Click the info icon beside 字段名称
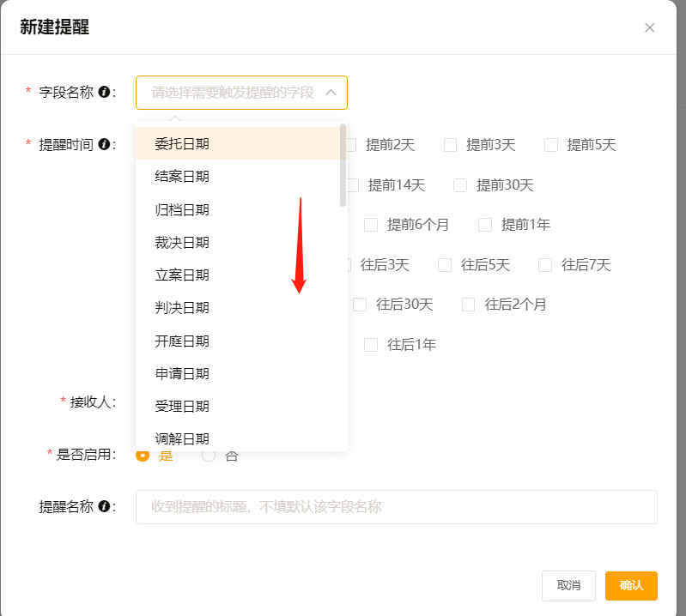Image resolution: width=686 pixels, height=616 pixels. 104,92
